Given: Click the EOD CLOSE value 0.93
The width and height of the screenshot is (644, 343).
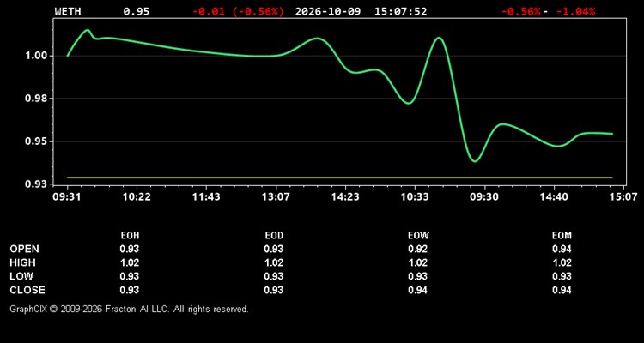Looking at the screenshot, I should [x=274, y=290].
